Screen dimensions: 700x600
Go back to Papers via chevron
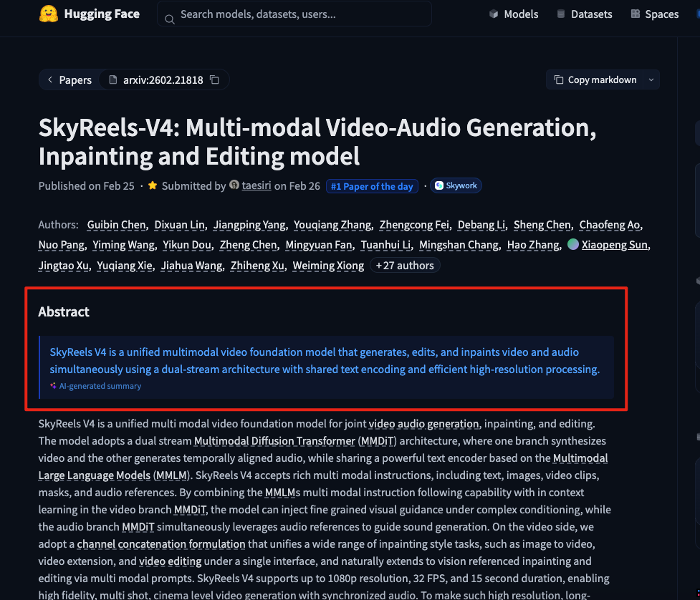pos(50,80)
